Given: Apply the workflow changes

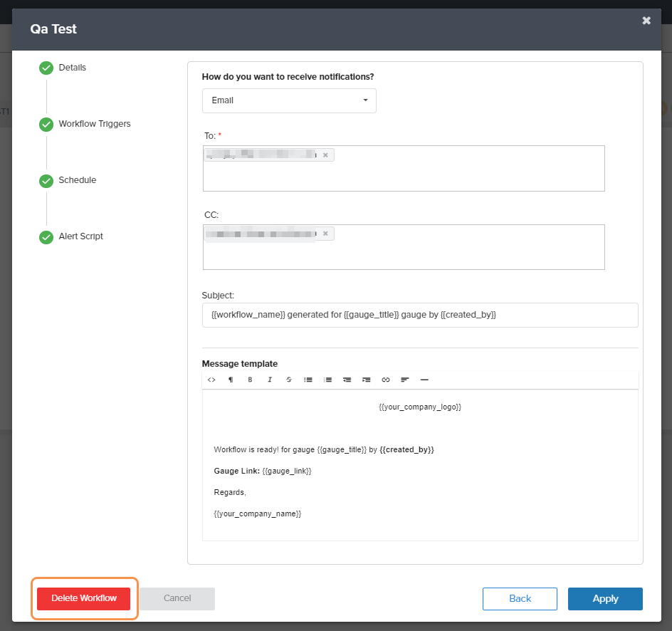Looking at the screenshot, I should pos(605,598).
